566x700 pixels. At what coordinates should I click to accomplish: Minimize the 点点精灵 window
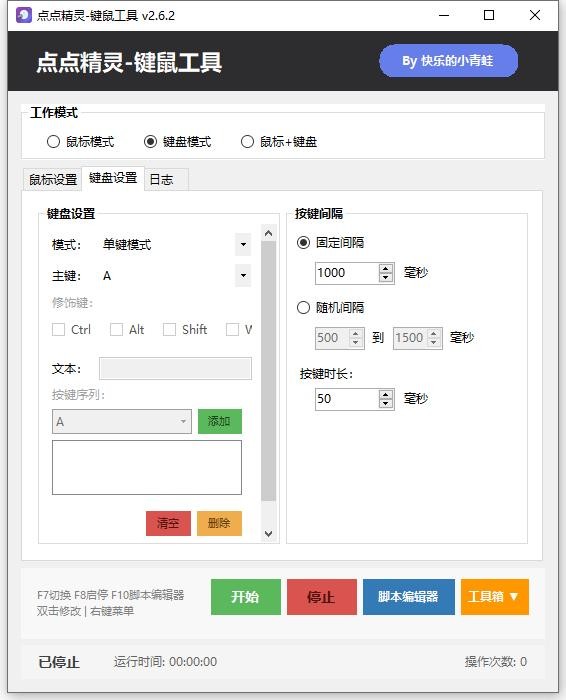click(x=444, y=15)
